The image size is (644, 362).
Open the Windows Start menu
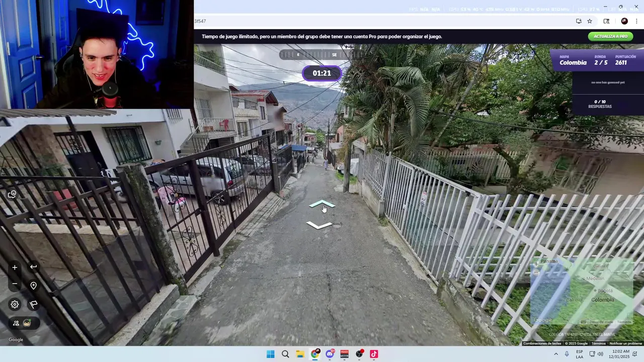pos(271,354)
